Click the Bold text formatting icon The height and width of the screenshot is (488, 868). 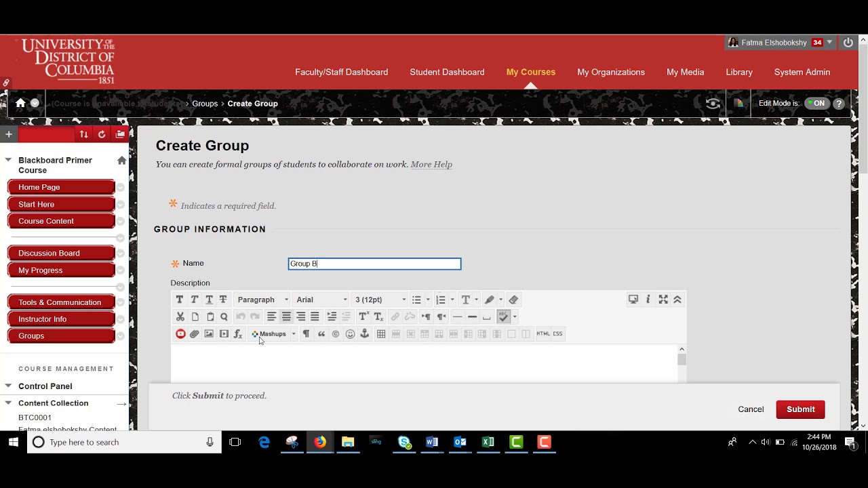[x=180, y=300]
